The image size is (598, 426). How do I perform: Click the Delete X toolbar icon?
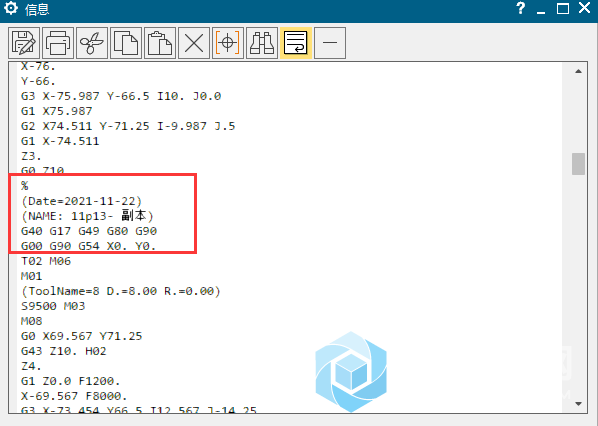[x=194, y=43]
